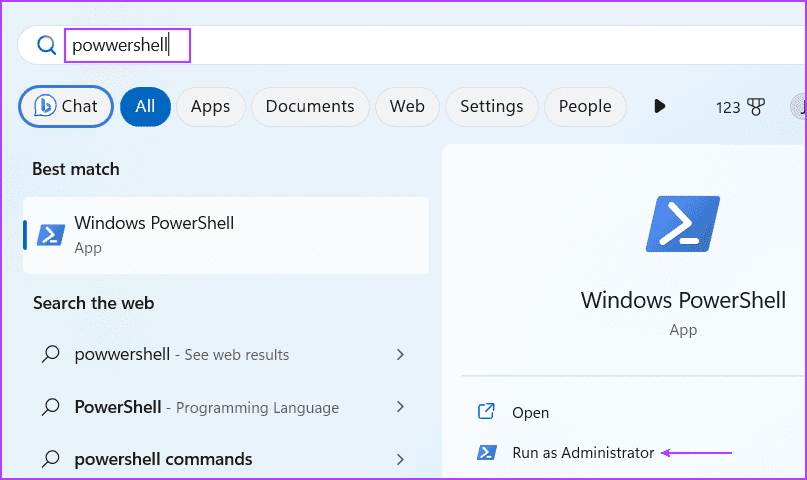Click the user profile avatar at right edge
This screenshot has height=480, width=807.
[799, 106]
